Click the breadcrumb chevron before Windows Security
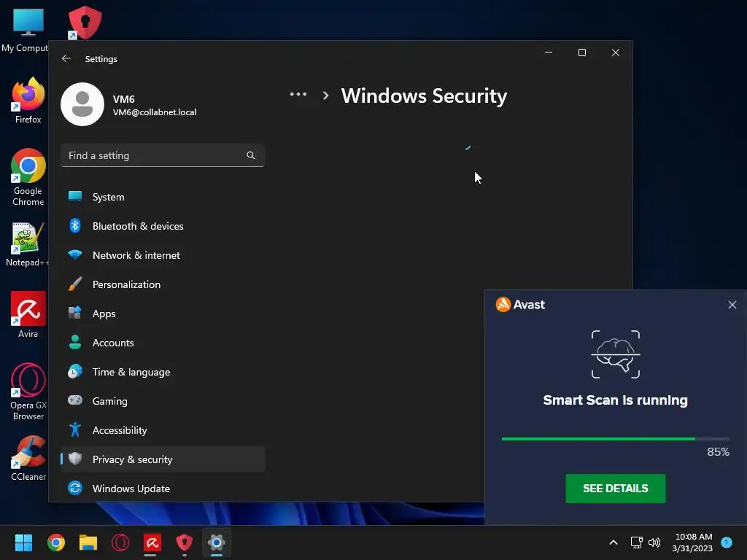The height and width of the screenshot is (560, 747). (x=326, y=96)
